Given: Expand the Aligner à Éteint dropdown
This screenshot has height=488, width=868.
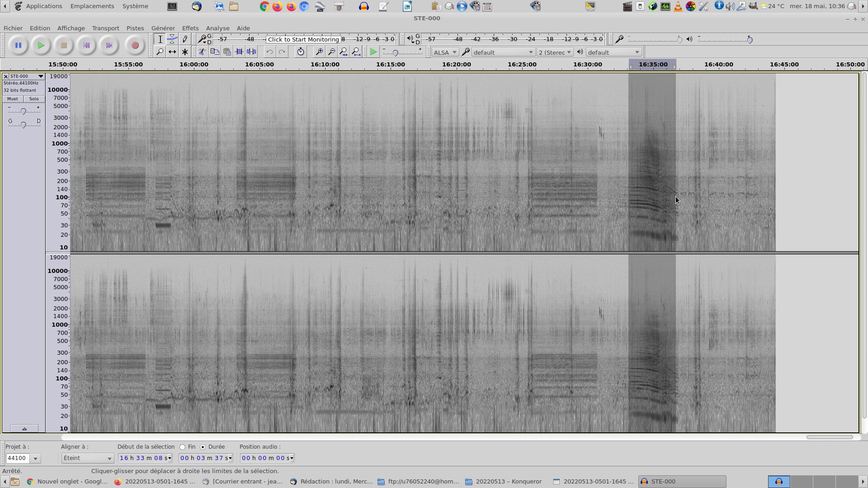Looking at the screenshot, I should pyautogui.click(x=88, y=458).
